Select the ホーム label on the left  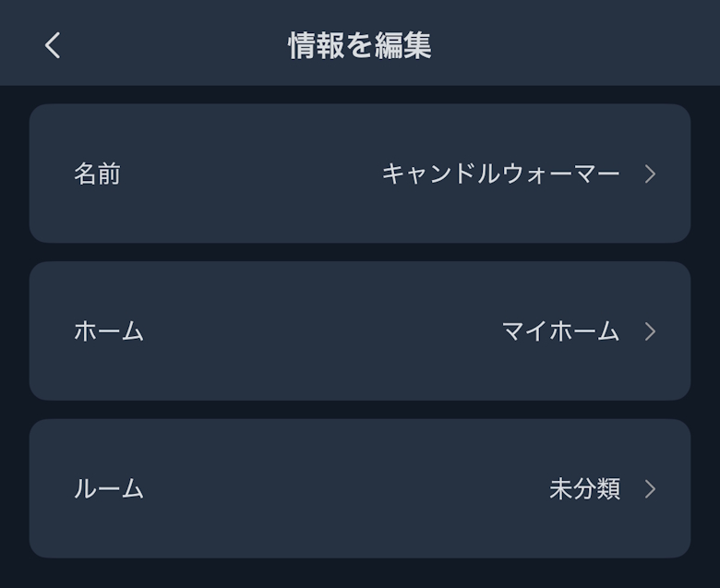(109, 331)
